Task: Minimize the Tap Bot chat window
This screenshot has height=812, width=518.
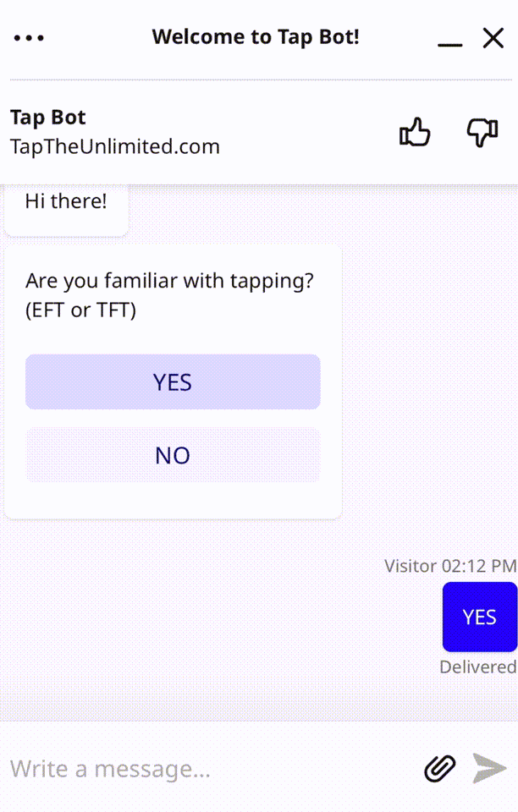Action: point(449,39)
